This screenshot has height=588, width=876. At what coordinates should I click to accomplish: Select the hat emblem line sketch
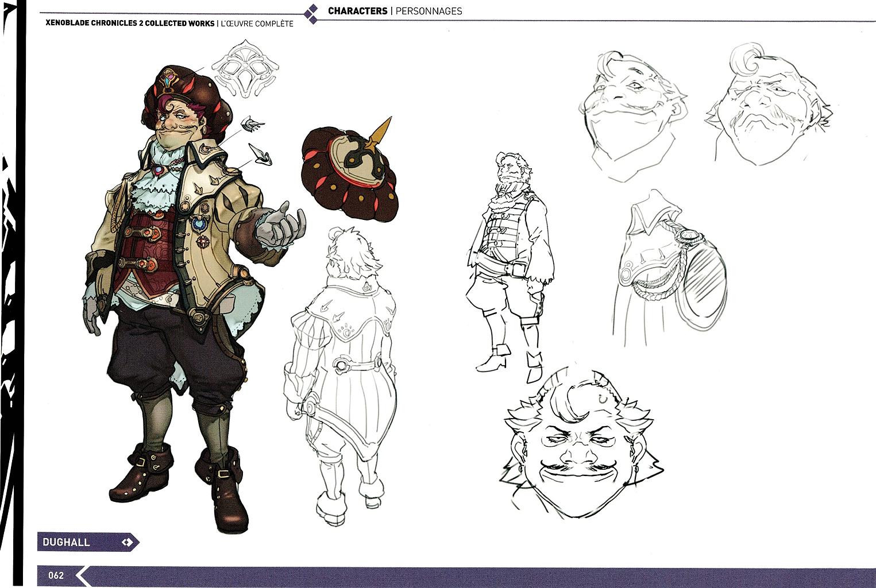coord(245,67)
